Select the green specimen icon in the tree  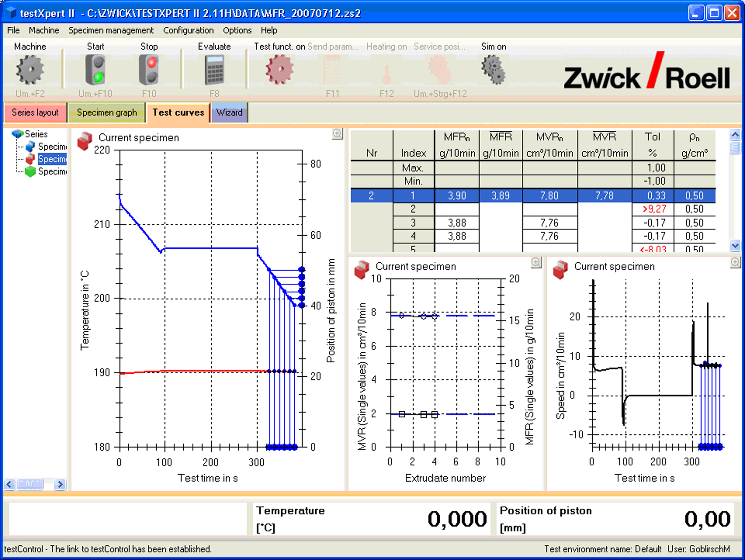pos(30,172)
